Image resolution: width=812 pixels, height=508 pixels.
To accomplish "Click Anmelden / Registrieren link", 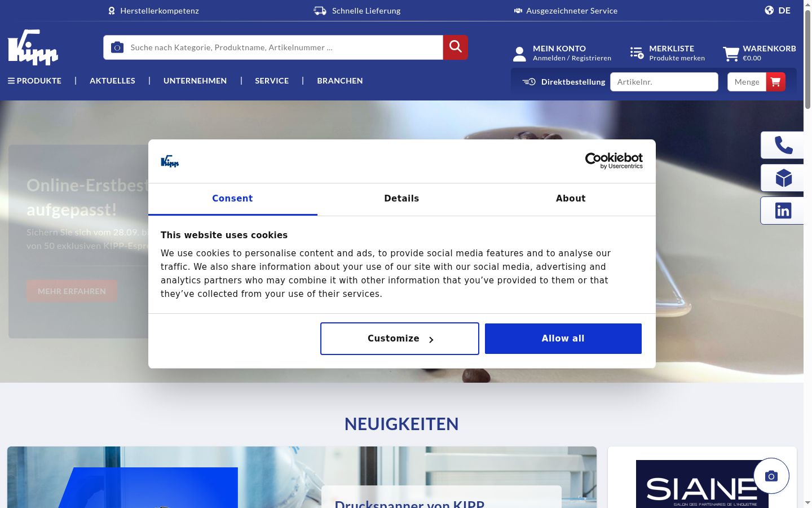I will click(x=572, y=58).
